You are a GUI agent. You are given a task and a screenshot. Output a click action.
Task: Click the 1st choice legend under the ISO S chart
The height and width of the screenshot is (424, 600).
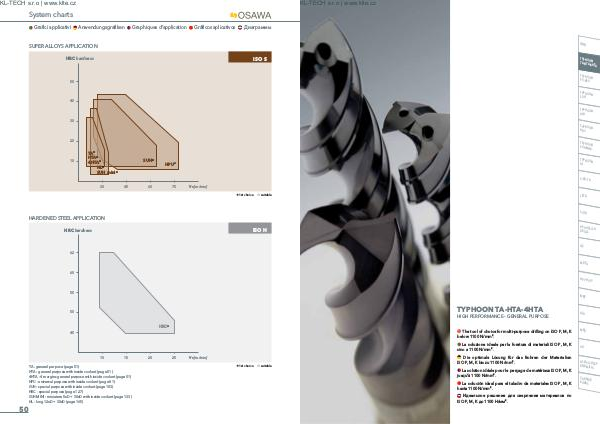[245, 195]
